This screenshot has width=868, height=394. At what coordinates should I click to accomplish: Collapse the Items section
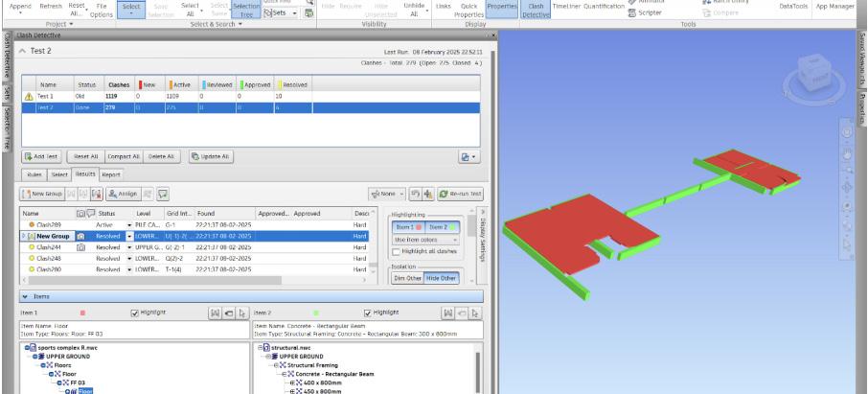[25, 296]
